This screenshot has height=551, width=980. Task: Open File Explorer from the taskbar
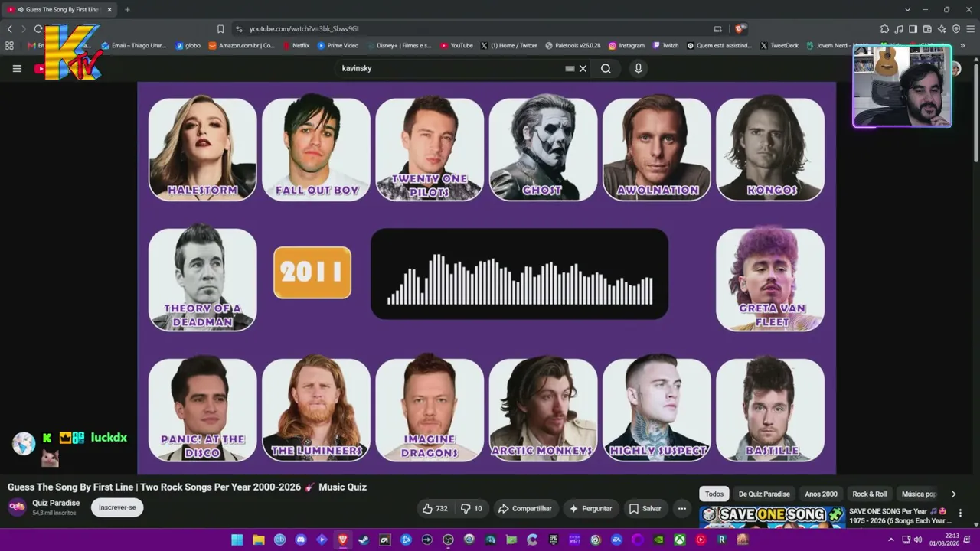pos(259,540)
